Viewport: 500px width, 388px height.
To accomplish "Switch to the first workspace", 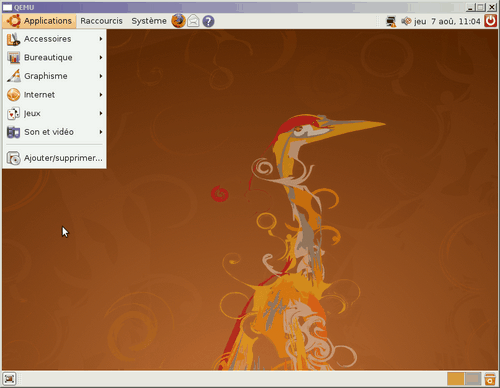I will (455, 379).
